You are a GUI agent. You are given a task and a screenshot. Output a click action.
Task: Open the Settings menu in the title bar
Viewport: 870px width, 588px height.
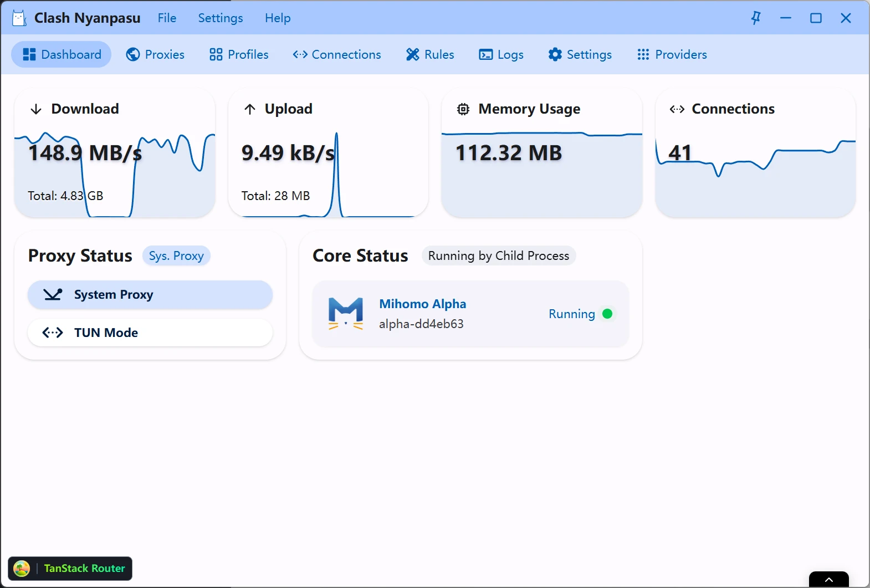221,18
